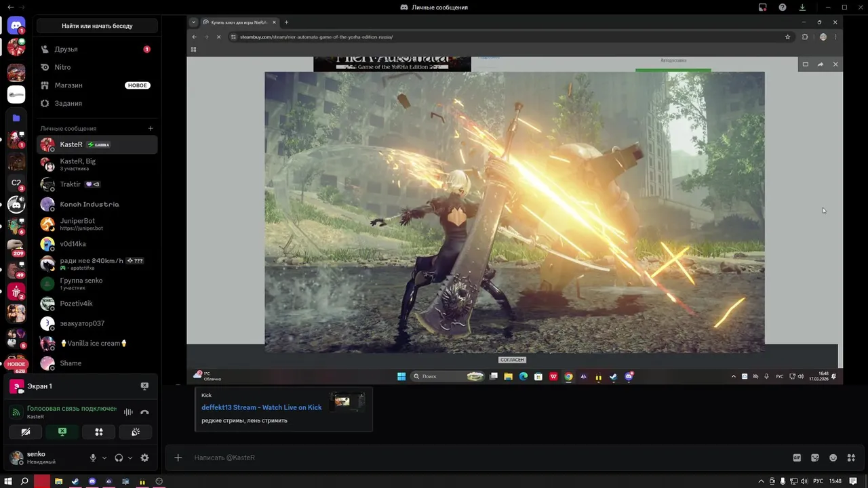Open Vanilla ice cream conversation
Screen dimensions: 868x488
[x=97, y=343]
